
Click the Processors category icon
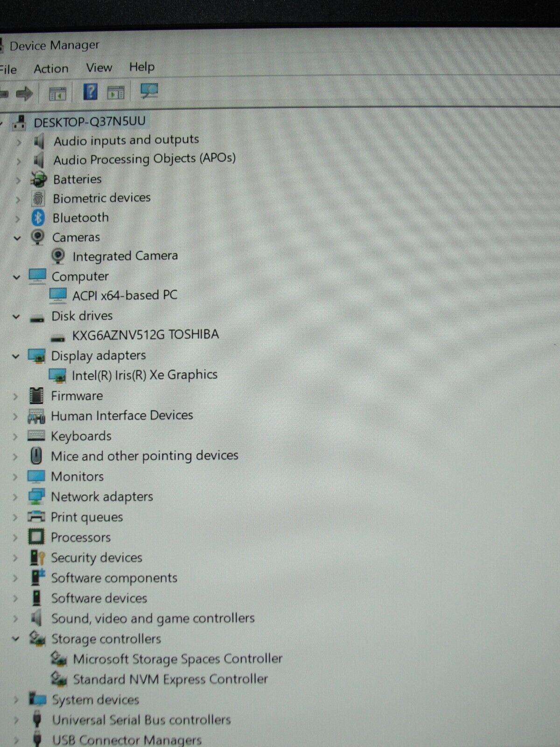tap(36, 537)
